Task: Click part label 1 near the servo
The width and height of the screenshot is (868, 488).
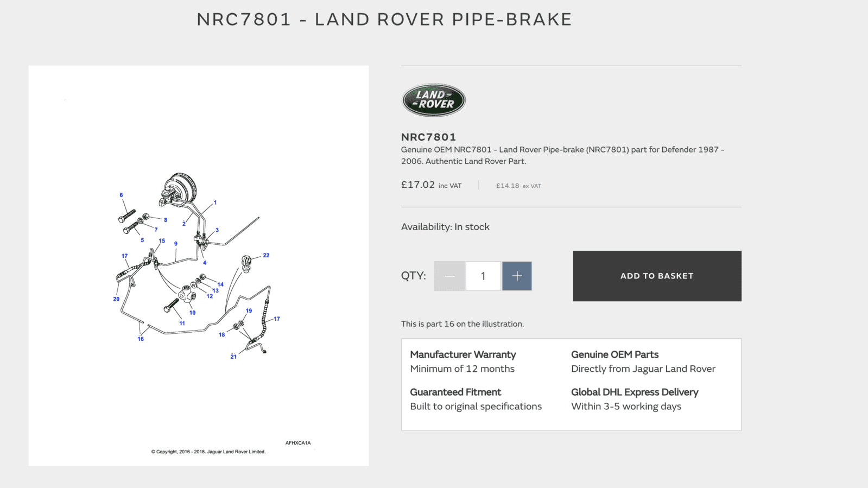Action: pos(215,202)
